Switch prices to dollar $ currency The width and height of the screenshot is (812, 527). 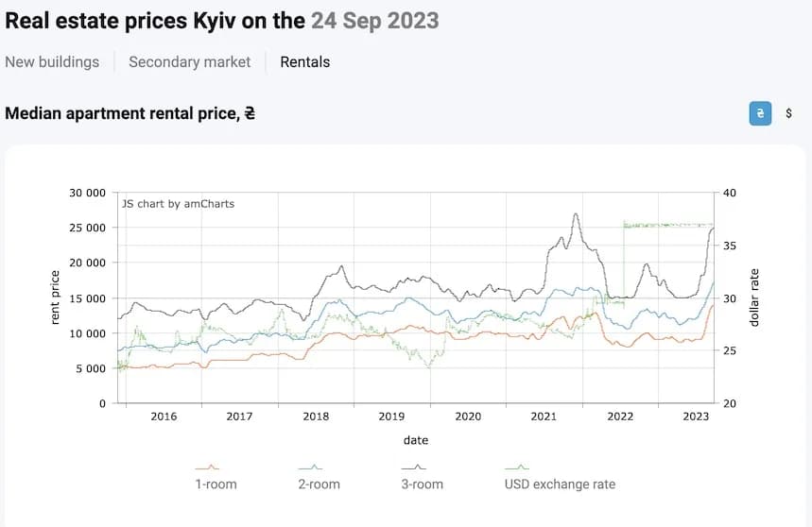coord(789,113)
